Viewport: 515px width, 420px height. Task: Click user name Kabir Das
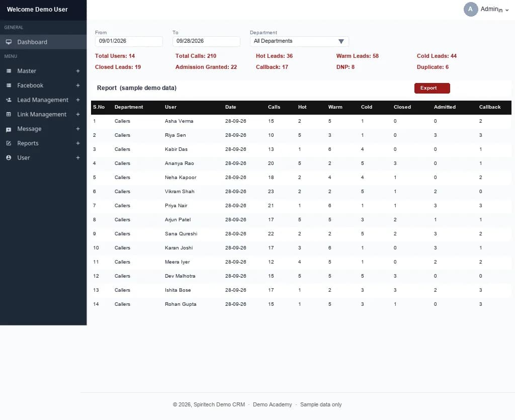click(x=176, y=149)
